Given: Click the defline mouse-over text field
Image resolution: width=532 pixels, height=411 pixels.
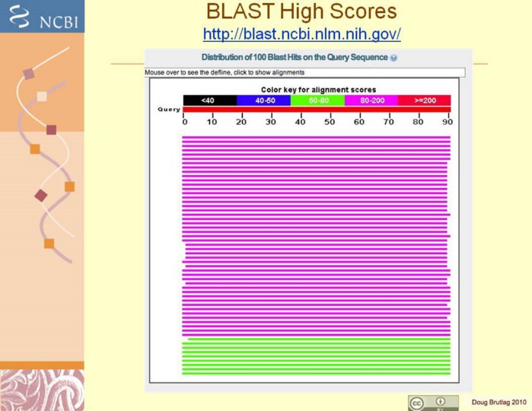Looking at the screenshot, I should [x=304, y=72].
